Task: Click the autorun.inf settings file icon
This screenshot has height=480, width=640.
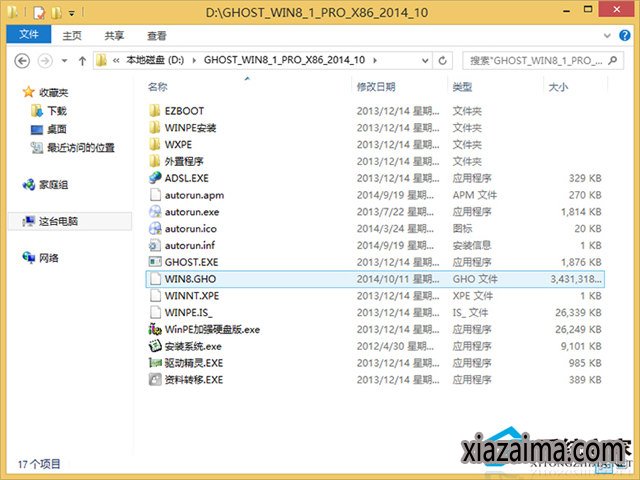Action: pos(155,245)
